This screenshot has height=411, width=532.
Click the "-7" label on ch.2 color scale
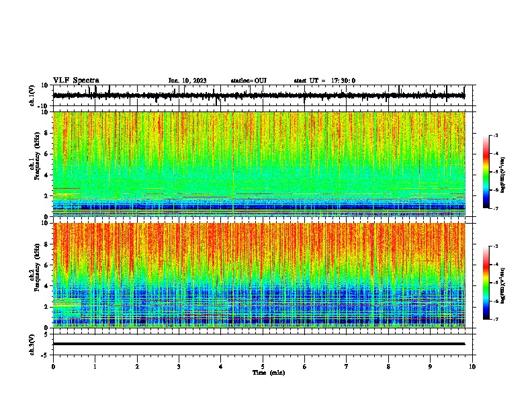tap(496, 319)
